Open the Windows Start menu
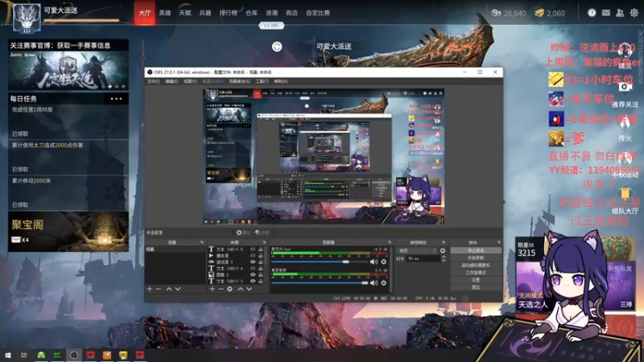This screenshot has height=362, width=644. coord(8,355)
